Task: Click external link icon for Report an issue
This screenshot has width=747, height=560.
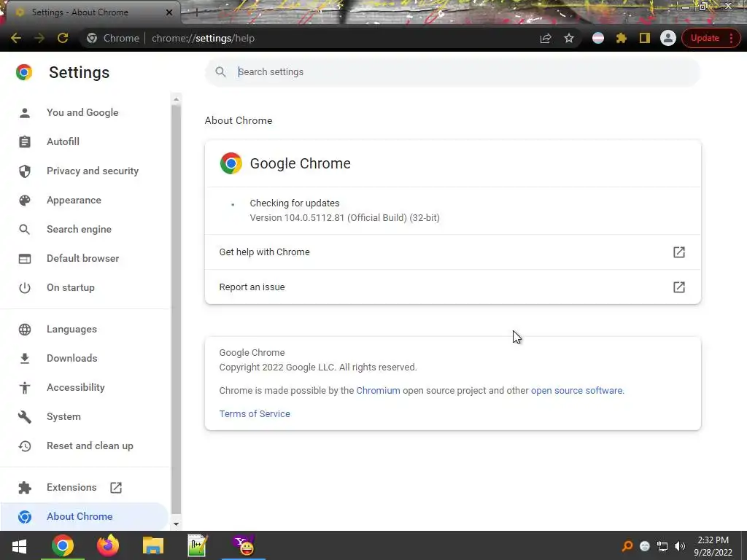Action: click(679, 287)
